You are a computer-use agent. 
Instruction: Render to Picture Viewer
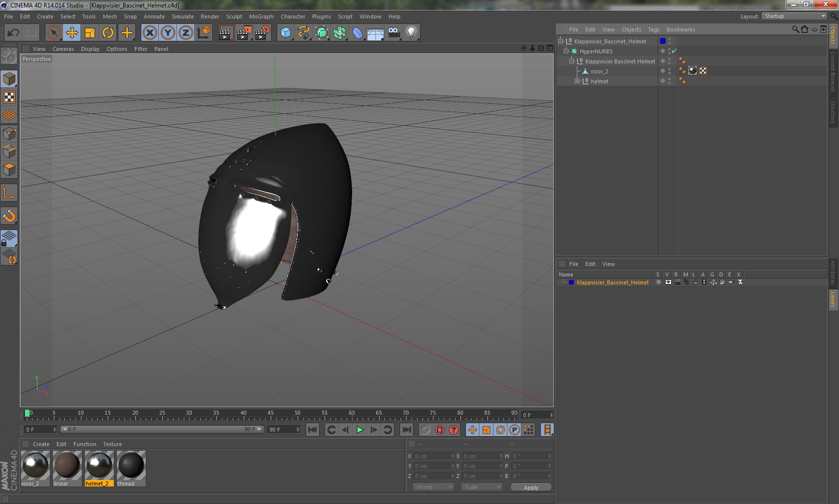pos(244,33)
